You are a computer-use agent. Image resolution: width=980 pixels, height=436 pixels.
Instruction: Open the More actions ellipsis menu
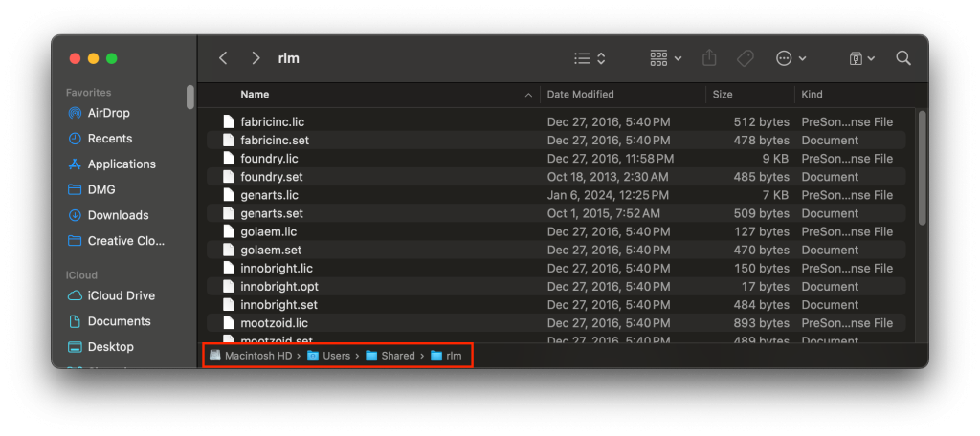[x=791, y=58]
